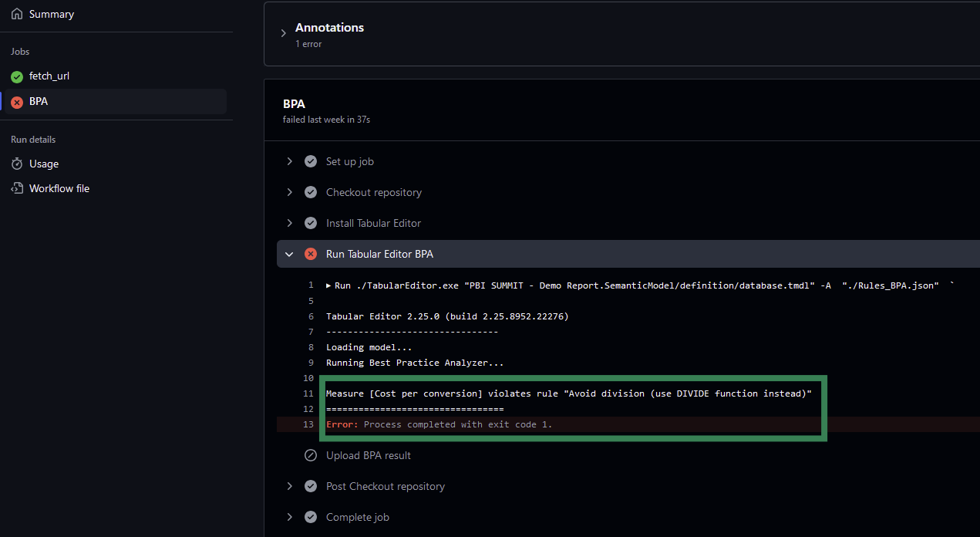This screenshot has height=537, width=980.
Task: Click the Workflow file icon
Action: (16, 187)
